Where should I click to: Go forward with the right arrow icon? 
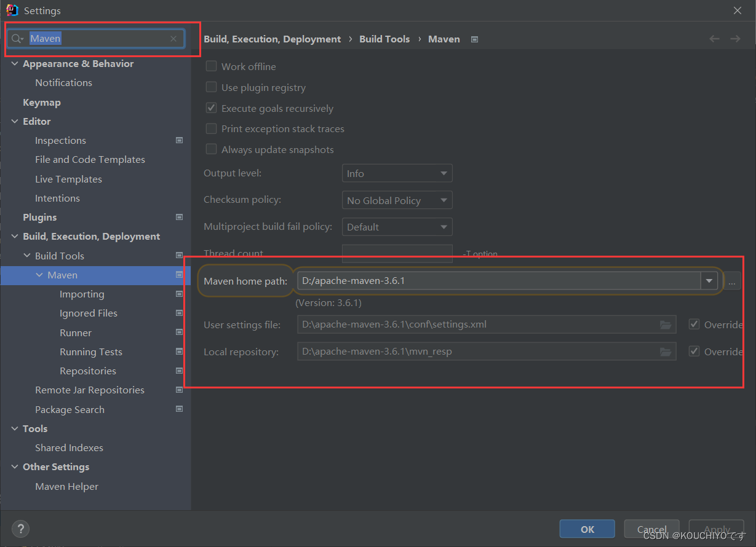[x=735, y=39]
